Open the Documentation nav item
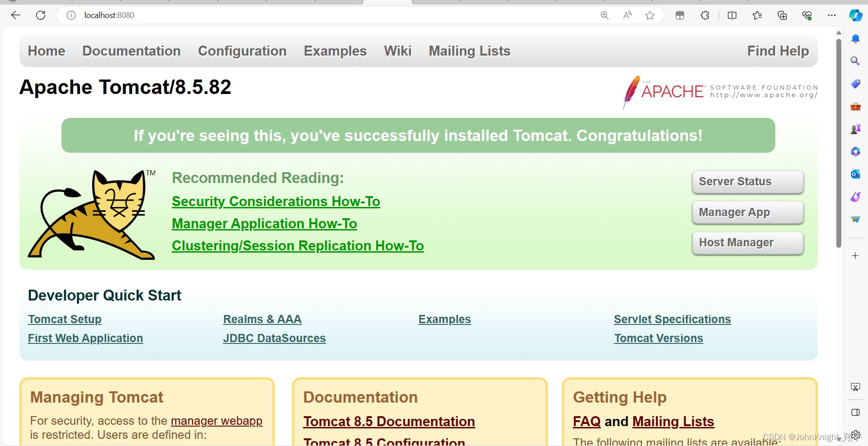Viewport: 868px width, 446px height. pos(132,51)
